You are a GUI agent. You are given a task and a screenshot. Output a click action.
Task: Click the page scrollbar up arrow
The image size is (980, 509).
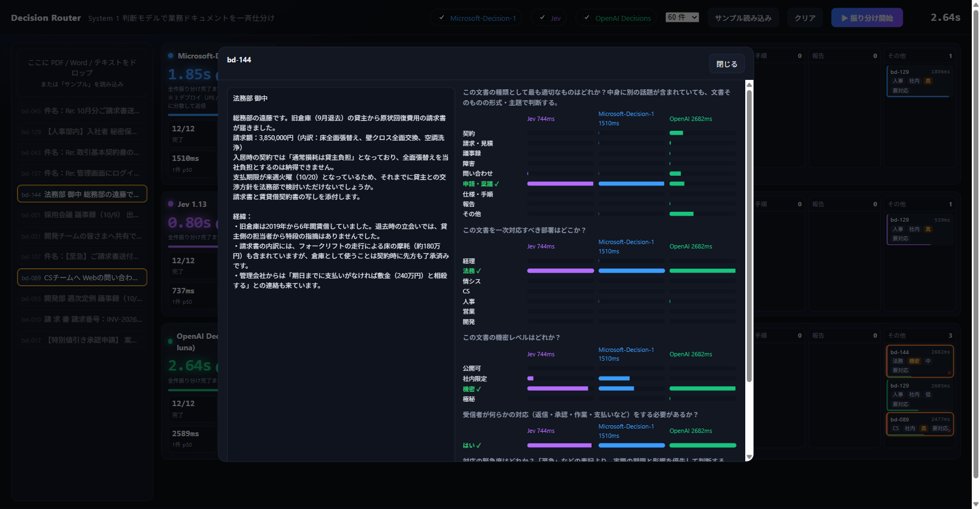coord(976,4)
